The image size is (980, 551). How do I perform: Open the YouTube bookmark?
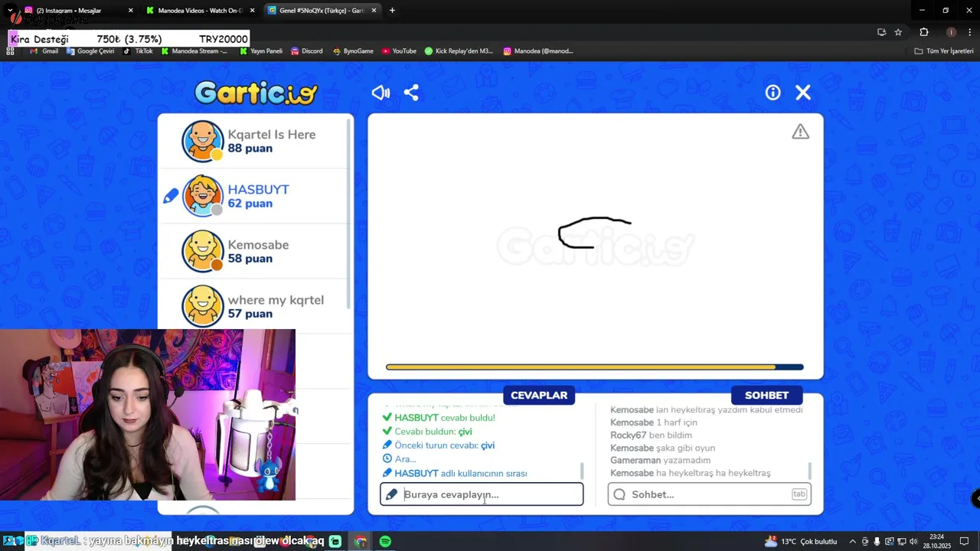(x=399, y=51)
